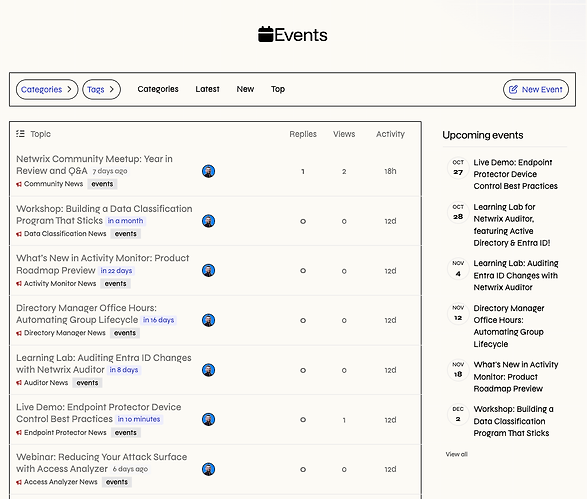This screenshot has height=499, width=587.
Task: Click events tag next to Endpoint Protector News
Action: click(126, 432)
